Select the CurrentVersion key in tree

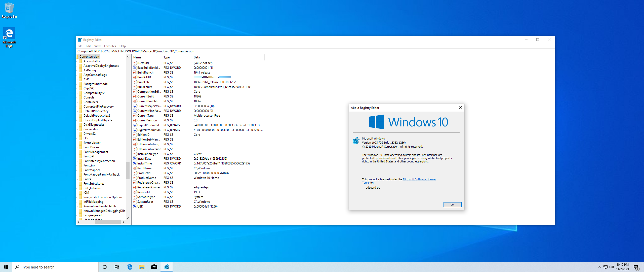coord(89,57)
